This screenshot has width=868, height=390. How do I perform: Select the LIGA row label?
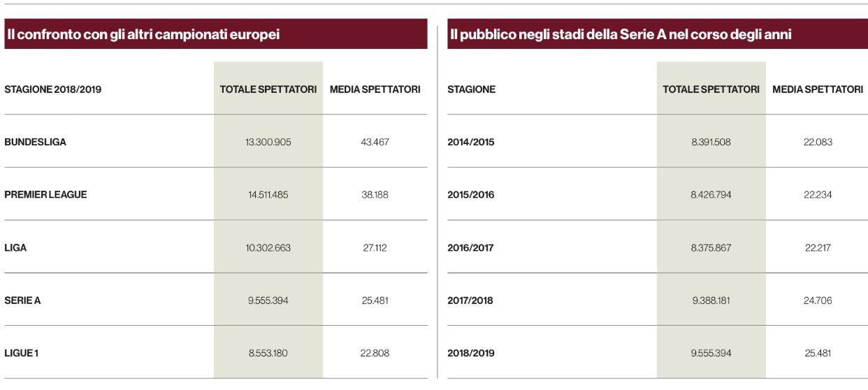point(15,247)
